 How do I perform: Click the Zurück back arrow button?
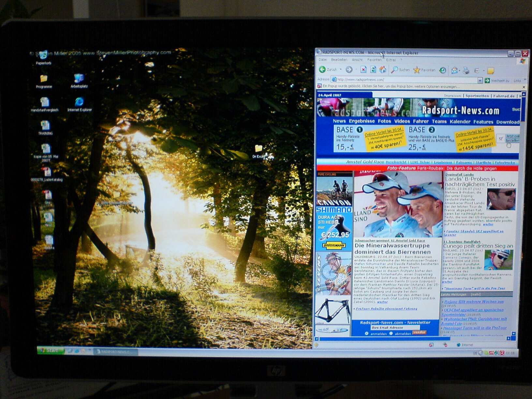(x=322, y=69)
